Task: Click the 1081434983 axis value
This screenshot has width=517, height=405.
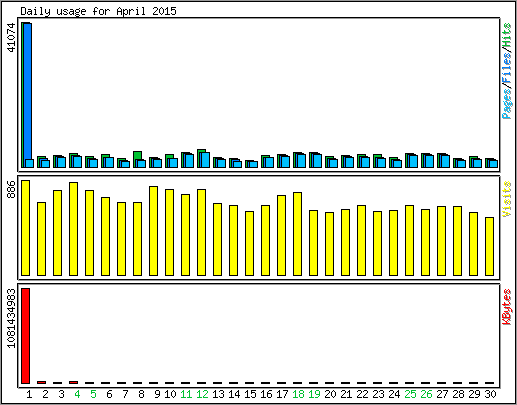Action: tap(11, 318)
